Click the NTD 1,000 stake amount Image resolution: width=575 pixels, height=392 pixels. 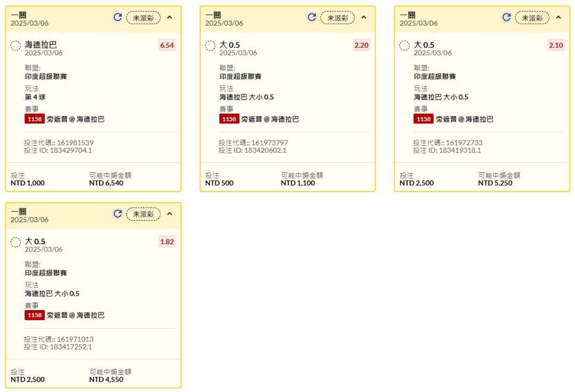pyautogui.click(x=28, y=183)
